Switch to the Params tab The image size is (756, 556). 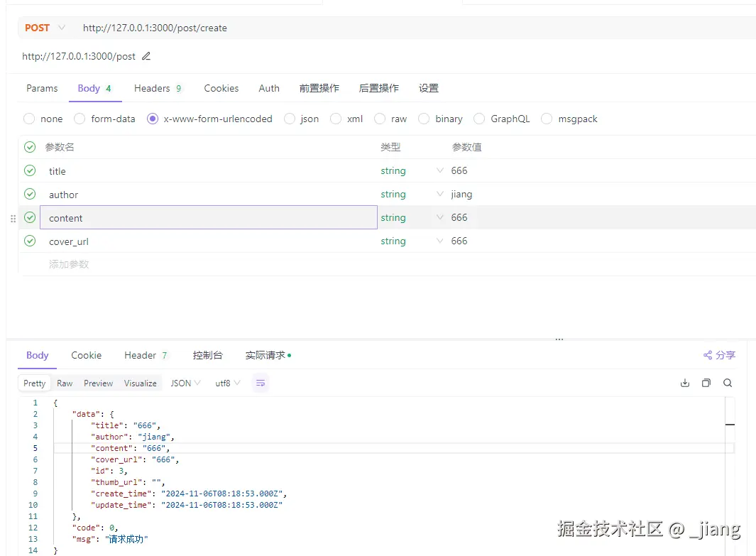pyautogui.click(x=42, y=88)
